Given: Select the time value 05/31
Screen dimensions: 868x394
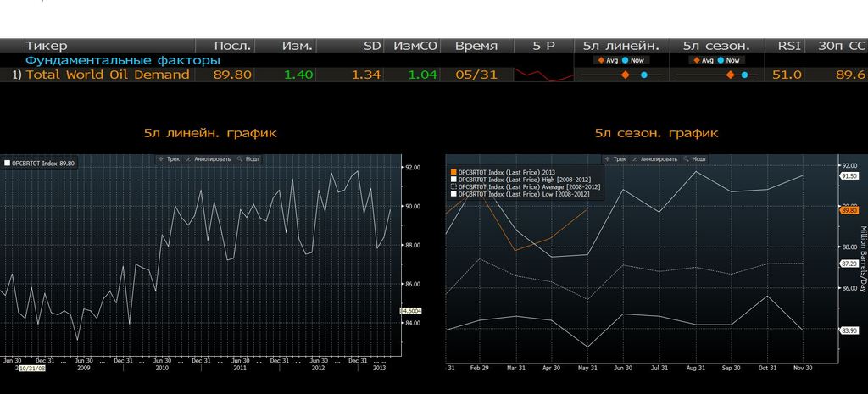Looking at the screenshot, I should (476, 75).
